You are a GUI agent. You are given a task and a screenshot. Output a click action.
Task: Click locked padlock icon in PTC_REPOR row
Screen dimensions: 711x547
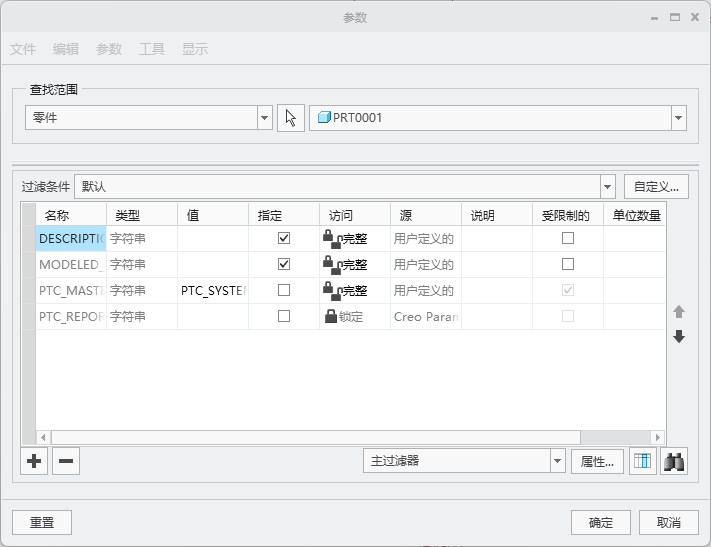331,316
